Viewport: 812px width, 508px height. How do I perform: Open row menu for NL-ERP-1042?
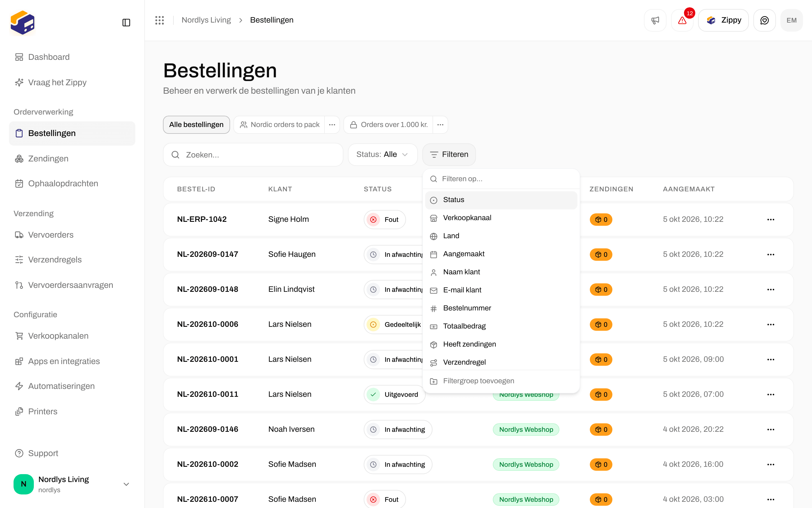pyautogui.click(x=770, y=219)
